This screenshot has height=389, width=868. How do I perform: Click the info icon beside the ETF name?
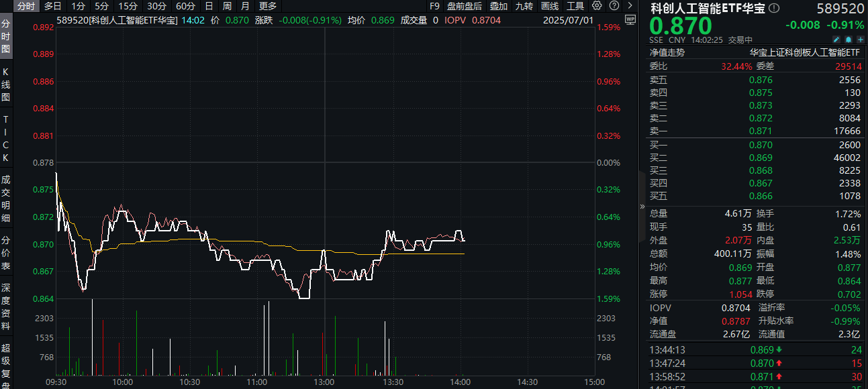click(x=774, y=9)
